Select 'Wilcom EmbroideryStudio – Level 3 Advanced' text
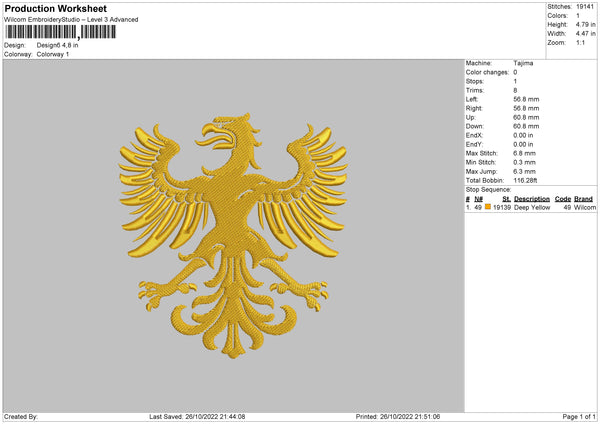The height and width of the screenshot is (424, 600). (71, 20)
